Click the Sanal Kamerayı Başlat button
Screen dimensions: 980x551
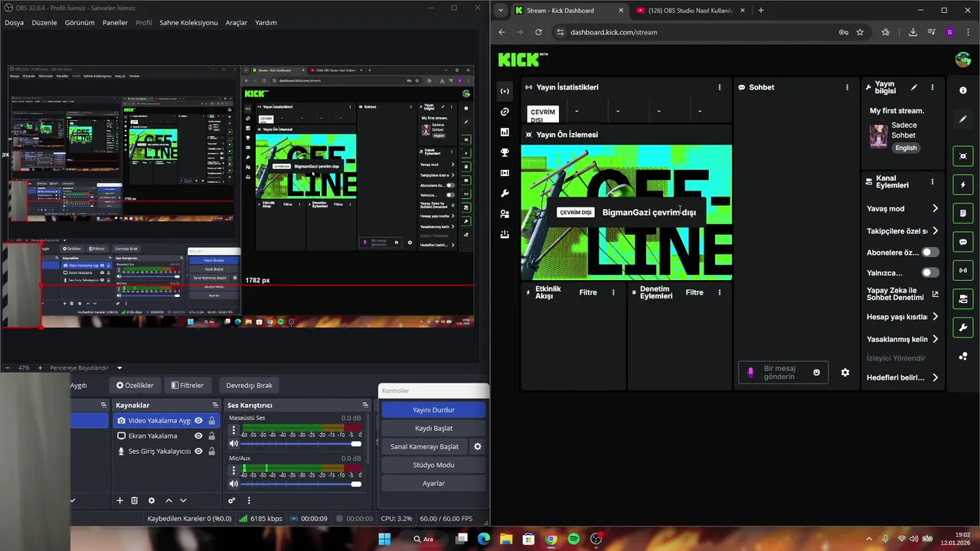(424, 447)
